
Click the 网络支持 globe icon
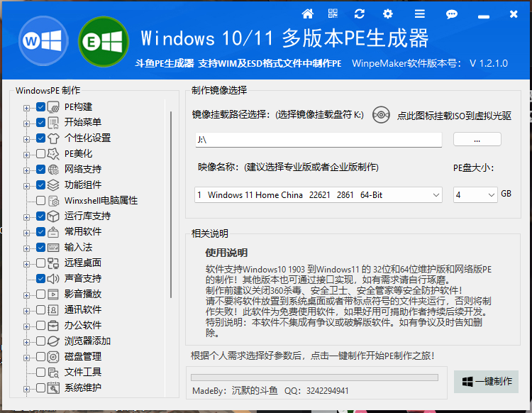pyautogui.click(x=53, y=170)
